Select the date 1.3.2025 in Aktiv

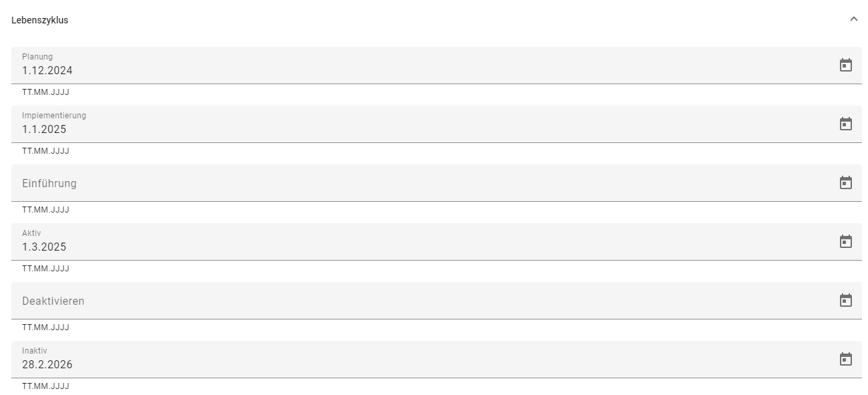(44, 247)
